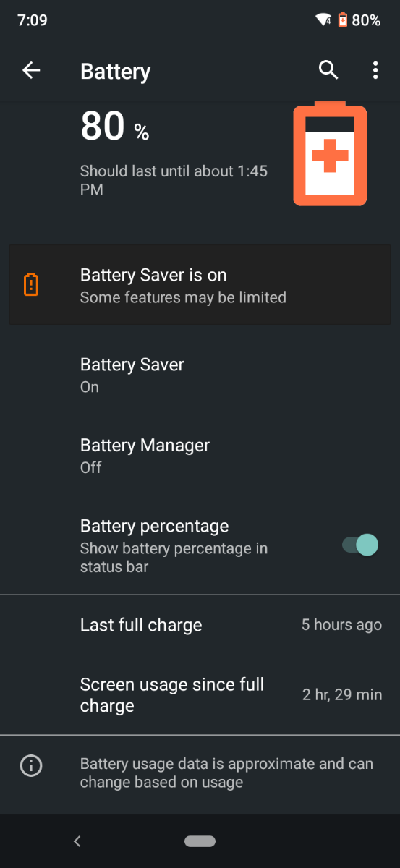Image resolution: width=400 pixels, height=868 pixels.
Task: Tap the home gesture pill
Action: 200,841
